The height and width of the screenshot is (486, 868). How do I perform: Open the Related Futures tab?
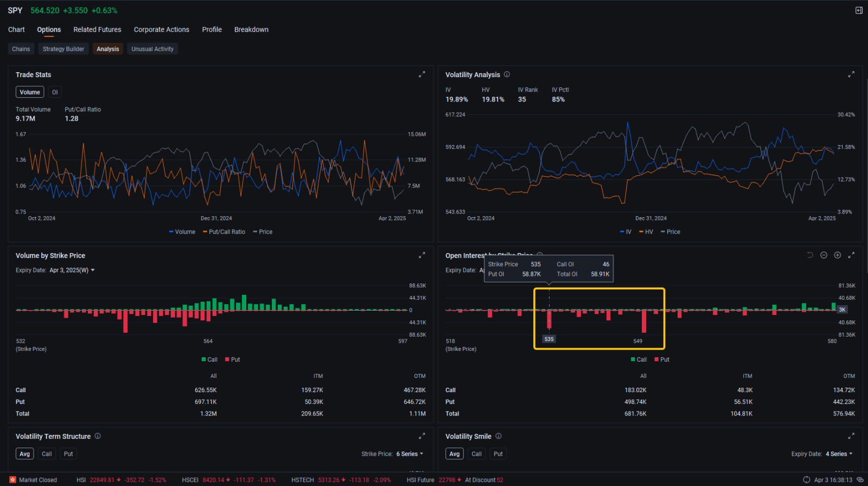[x=97, y=29]
